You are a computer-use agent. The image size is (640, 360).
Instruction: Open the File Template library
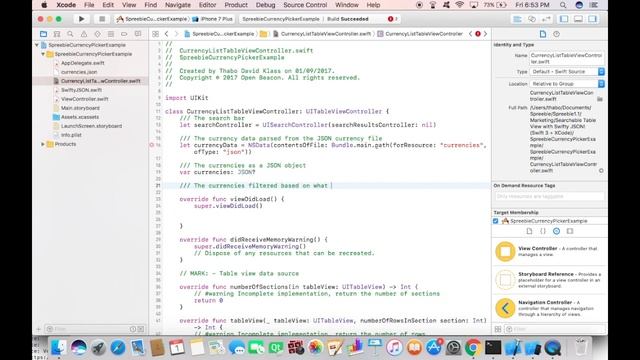click(x=529, y=231)
